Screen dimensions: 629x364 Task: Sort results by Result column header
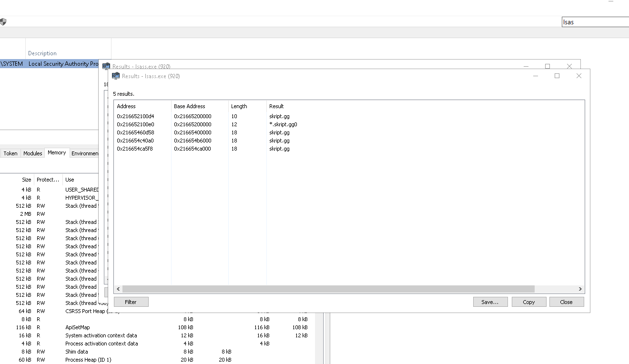[x=425, y=106]
